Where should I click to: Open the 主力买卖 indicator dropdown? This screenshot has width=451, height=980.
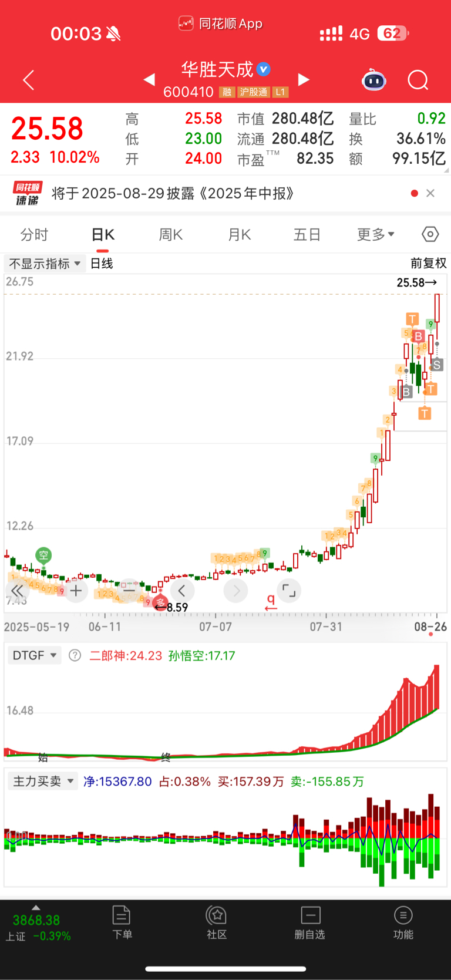pyautogui.click(x=43, y=782)
